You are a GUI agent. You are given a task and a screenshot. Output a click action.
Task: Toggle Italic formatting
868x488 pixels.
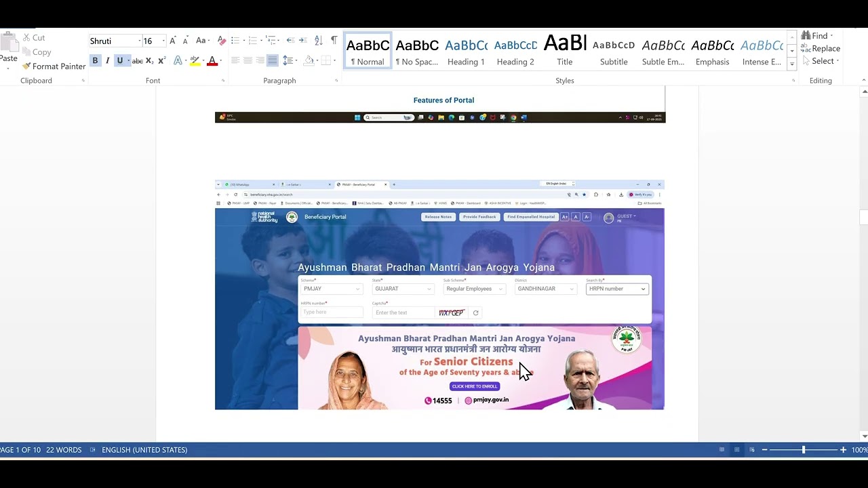tap(107, 60)
